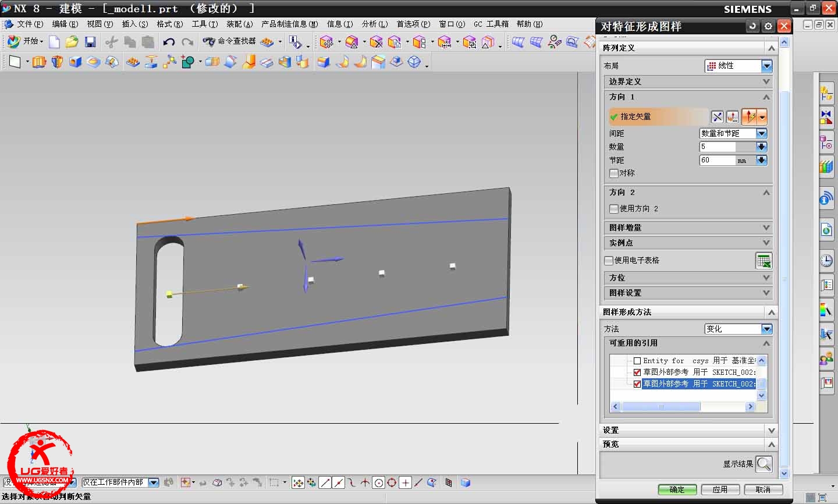This screenshot has width=838, height=504.
Task: Click the Revolve feature icon
Action: (57, 62)
